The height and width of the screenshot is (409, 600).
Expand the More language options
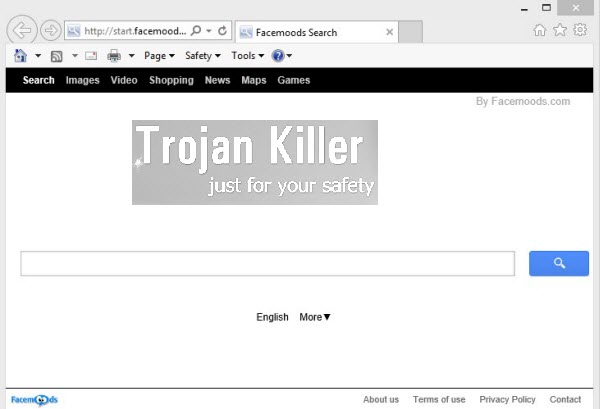(x=315, y=317)
